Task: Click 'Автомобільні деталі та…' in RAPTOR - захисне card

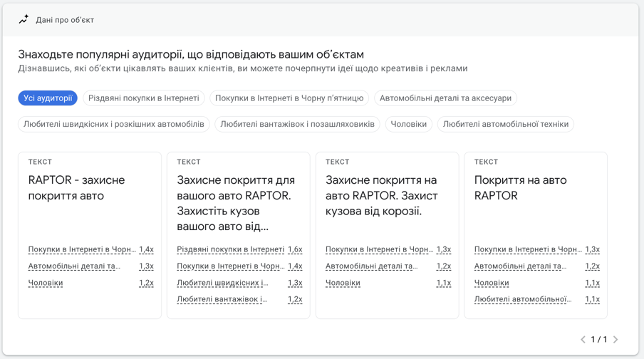Action: pos(74,266)
